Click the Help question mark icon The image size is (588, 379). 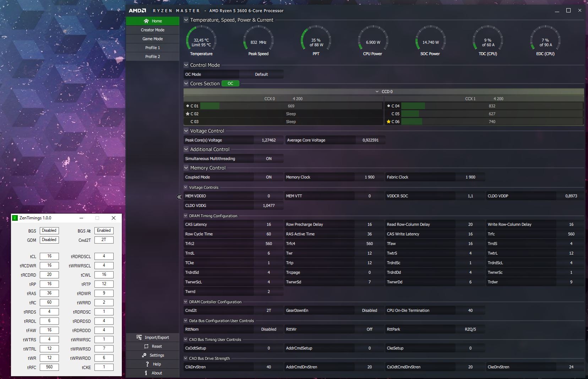pyautogui.click(x=147, y=364)
